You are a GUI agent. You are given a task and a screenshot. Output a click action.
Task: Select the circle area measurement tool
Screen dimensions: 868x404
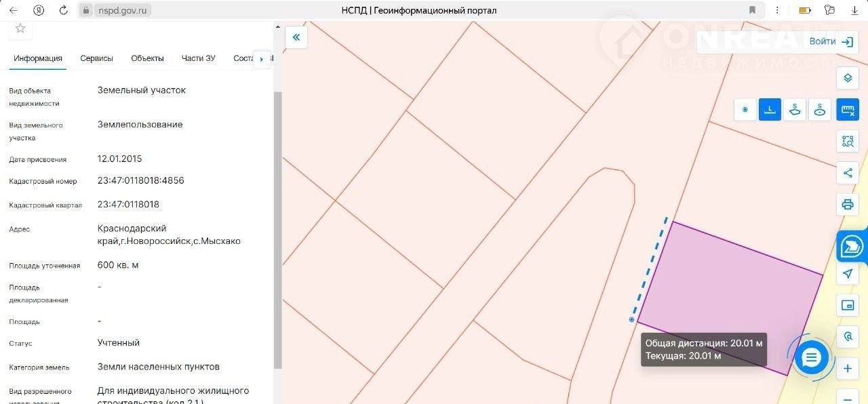click(x=820, y=109)
